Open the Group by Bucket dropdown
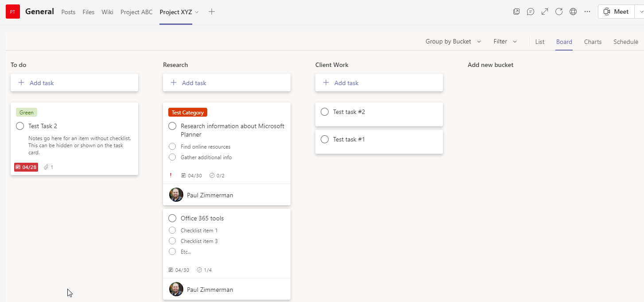Viewport: 644px width, 302px height. (452, 41)
